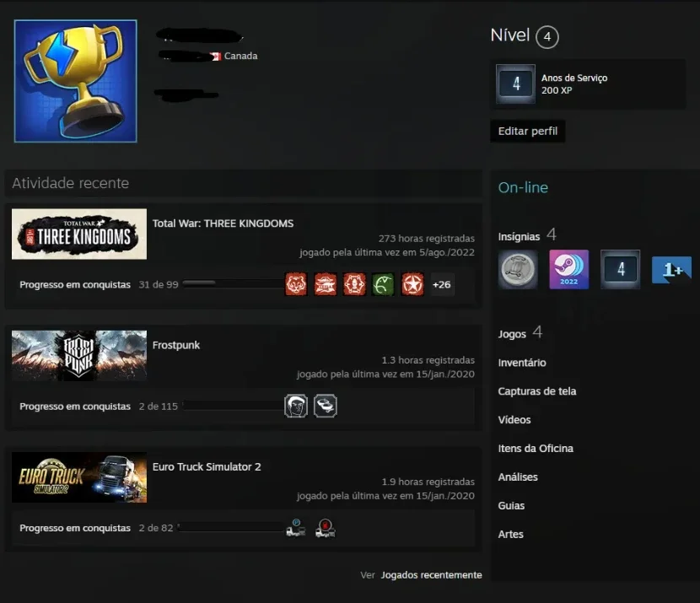The width and height of the screenshot is (700, 603).
Task: Click the second red pagoda achievement icon
Action: click(325, 284)
